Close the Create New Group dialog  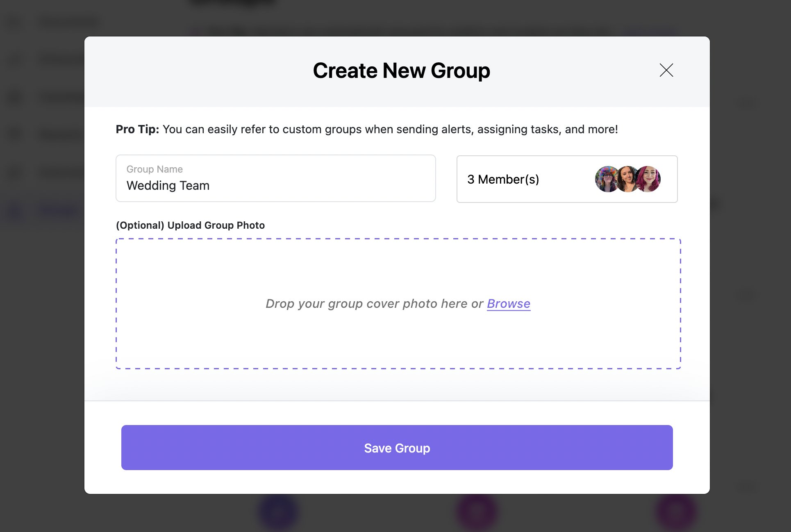(666, 70)
